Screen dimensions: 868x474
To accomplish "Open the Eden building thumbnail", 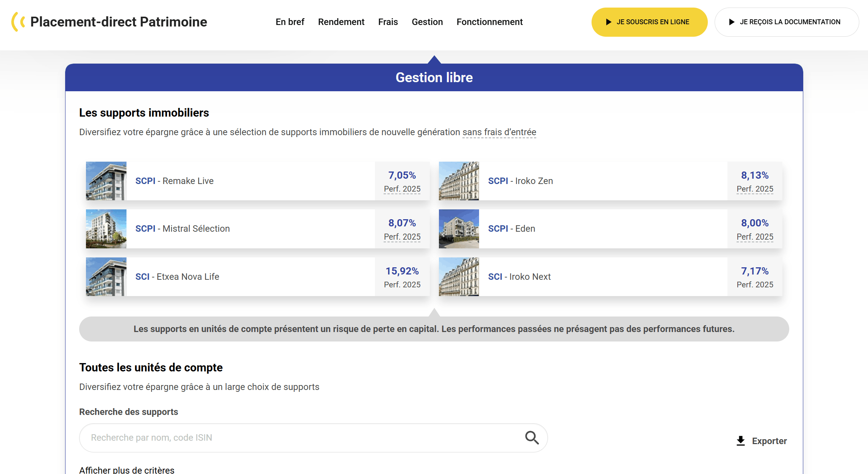I will coord(459,229).
